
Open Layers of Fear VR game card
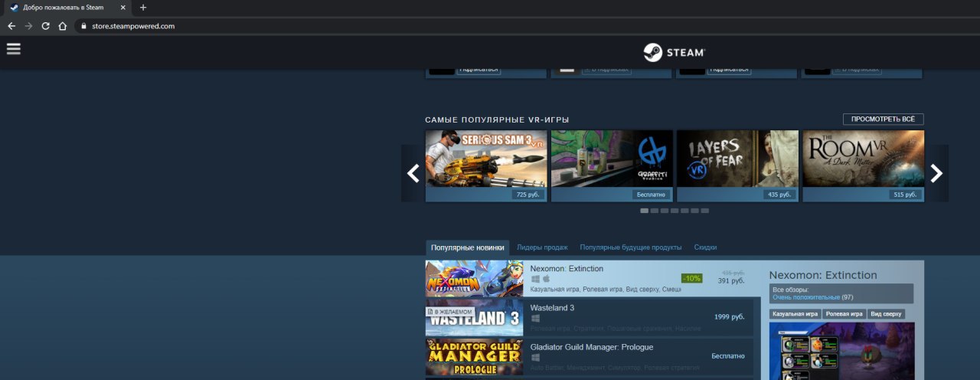click(737, 165)
